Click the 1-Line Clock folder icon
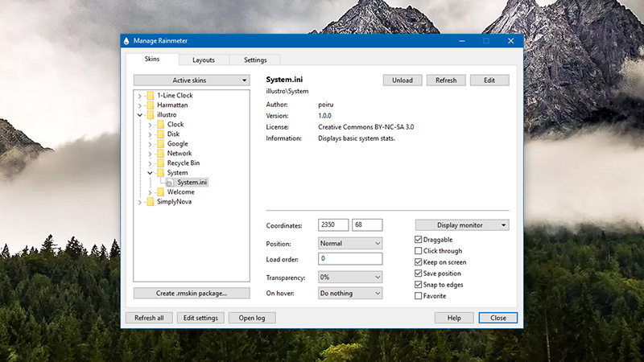 point(151,95)
